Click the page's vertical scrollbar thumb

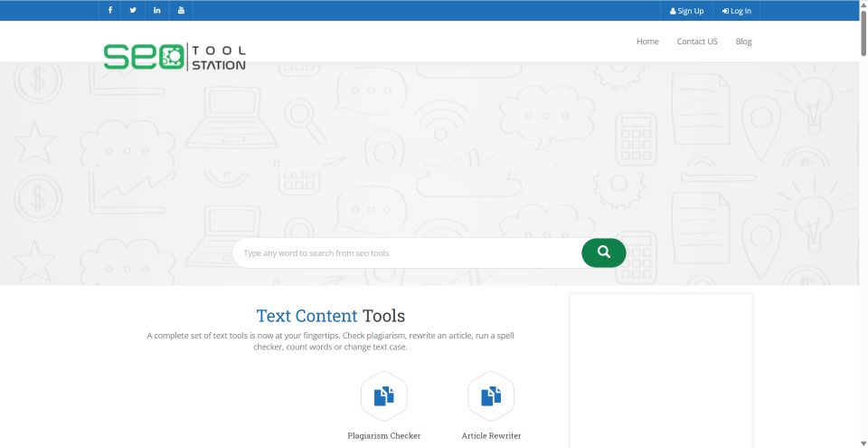click(x=863, y=33)
